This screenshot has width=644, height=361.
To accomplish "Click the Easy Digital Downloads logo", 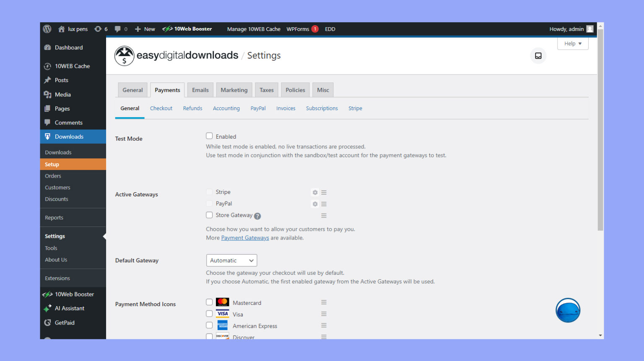I will pos(124,56).
